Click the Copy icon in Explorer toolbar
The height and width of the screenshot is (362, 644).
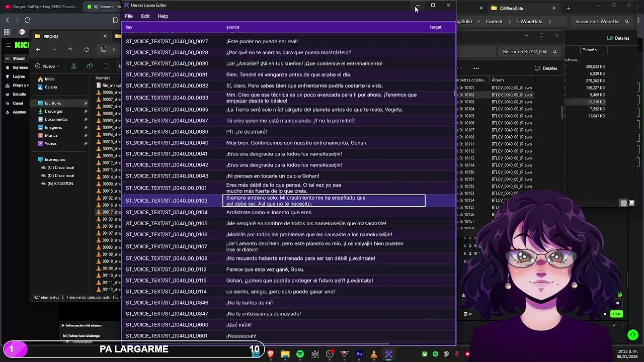click(90, 66)
